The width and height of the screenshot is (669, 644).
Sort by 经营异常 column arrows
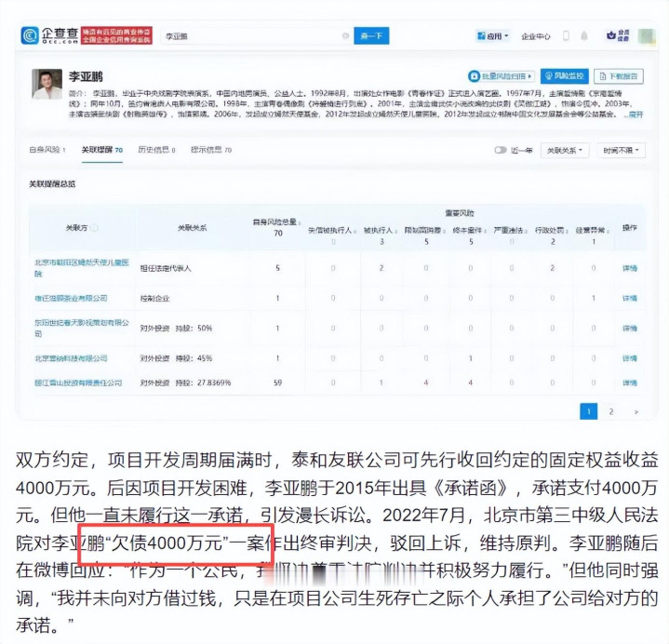pyautogui.click(x=608, y=231)
